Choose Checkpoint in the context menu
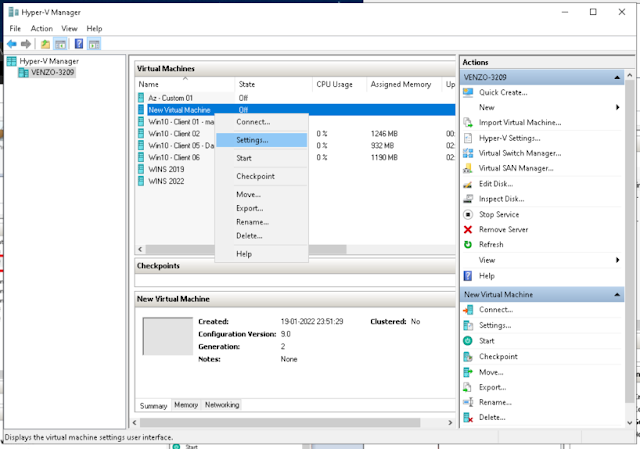 pyautogui.click(x=261, y=176)
